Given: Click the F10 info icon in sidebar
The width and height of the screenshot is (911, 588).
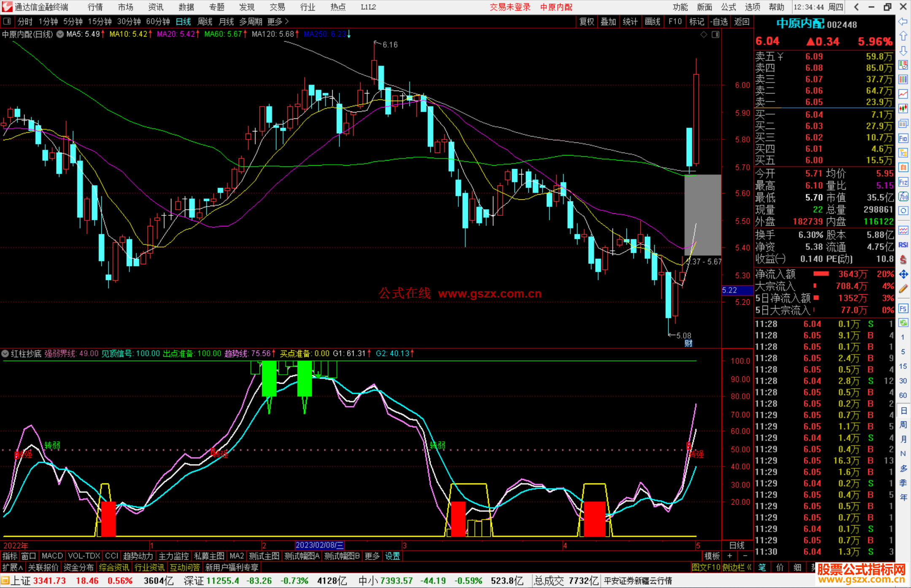Looking at the screenshot, I should 903,138.
